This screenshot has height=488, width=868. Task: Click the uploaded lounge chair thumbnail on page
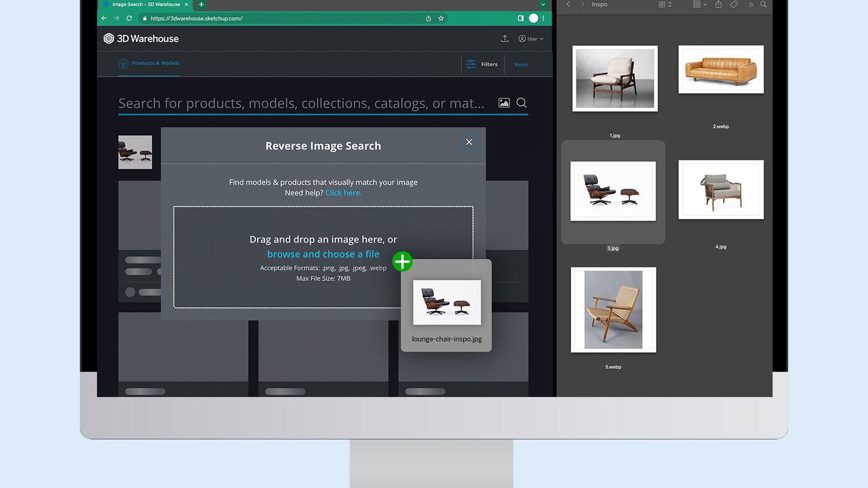point(135,152)
